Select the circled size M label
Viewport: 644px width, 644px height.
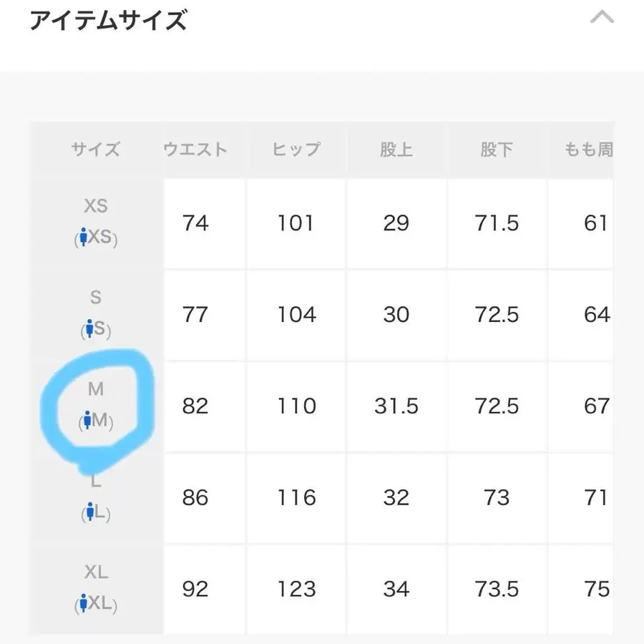(x=97, y=390)
